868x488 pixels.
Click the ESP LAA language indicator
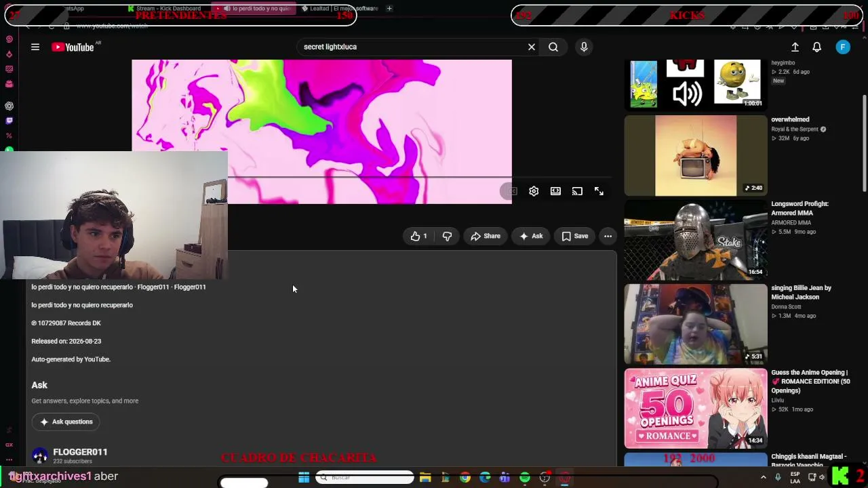click(795, 477)
